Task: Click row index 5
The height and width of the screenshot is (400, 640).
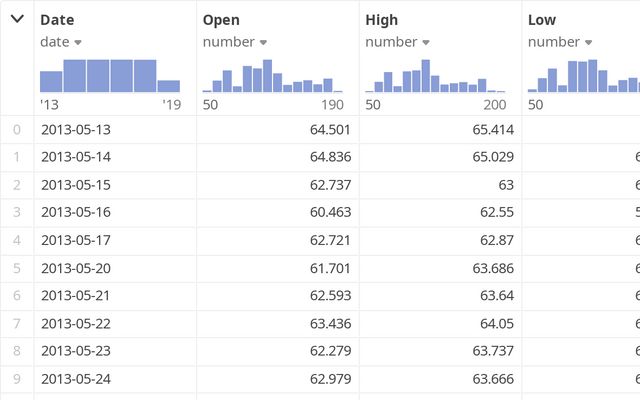Action: 16,269
